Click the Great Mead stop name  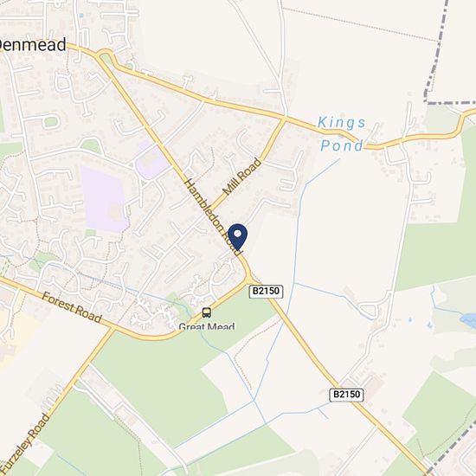click(207, 326)
